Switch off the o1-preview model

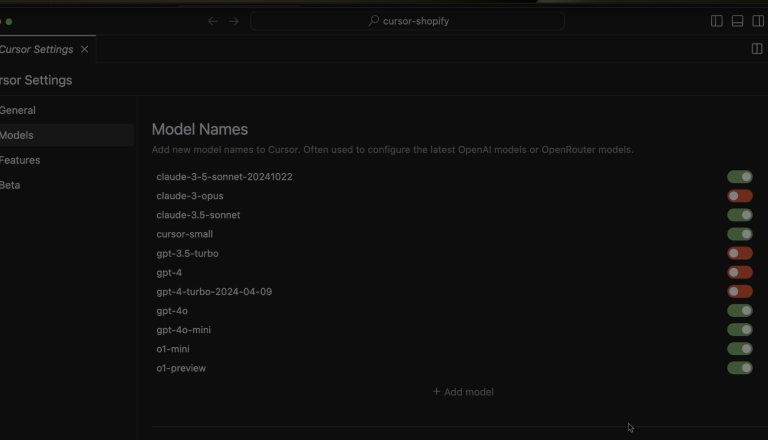[x=739, y=368]
